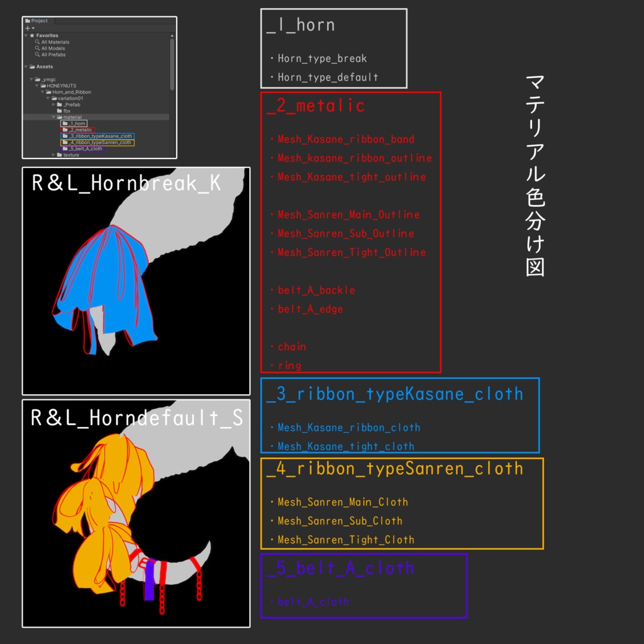Collapse the Horn_and_Ribbon folder
The image size is (644, 644).
tap(42, 92)
